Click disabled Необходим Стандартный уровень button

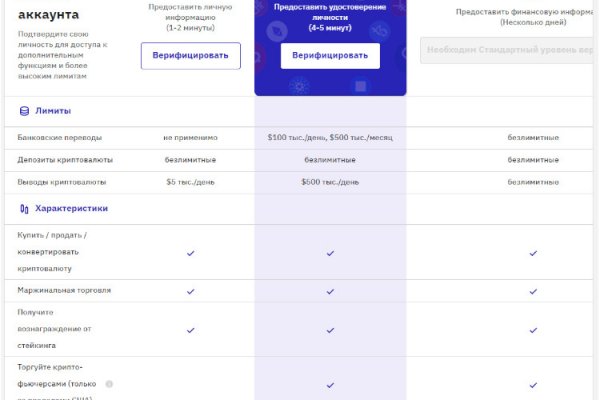tap(510, 50)
